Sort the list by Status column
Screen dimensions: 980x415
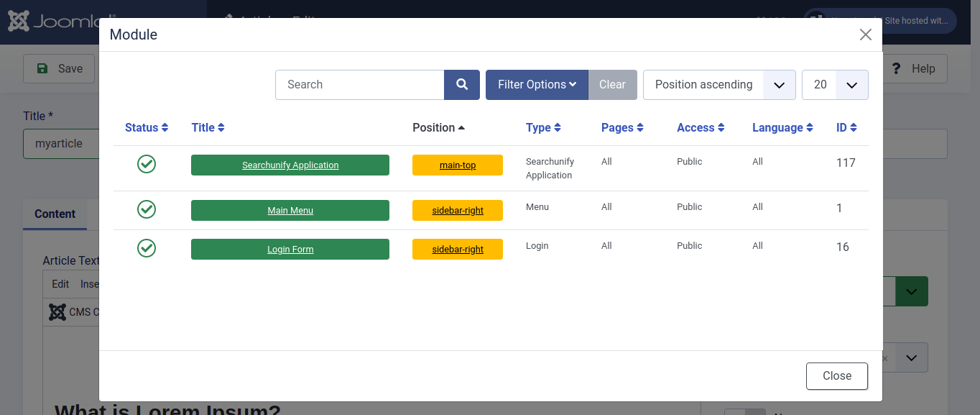pos(147,128)
